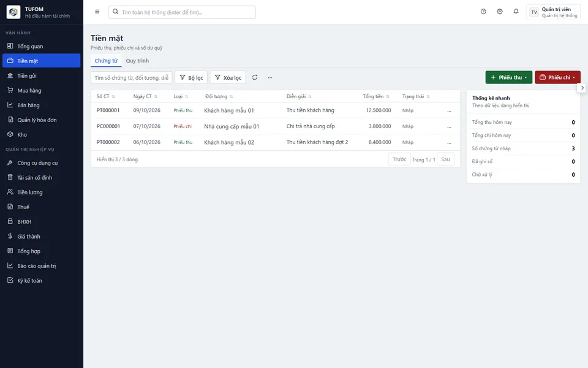Focus the global system search field
Viewport: 588px width, 368px height.
(182, 12)
